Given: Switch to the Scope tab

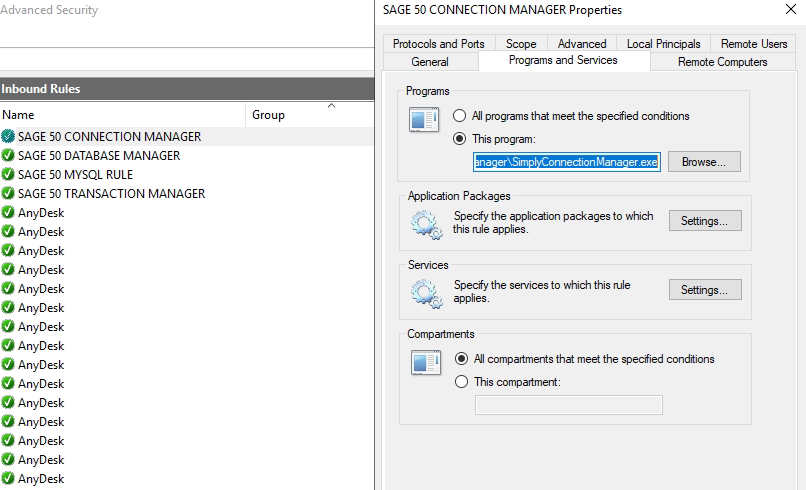Looking at the screenshot, I should [x=521, y=44].
